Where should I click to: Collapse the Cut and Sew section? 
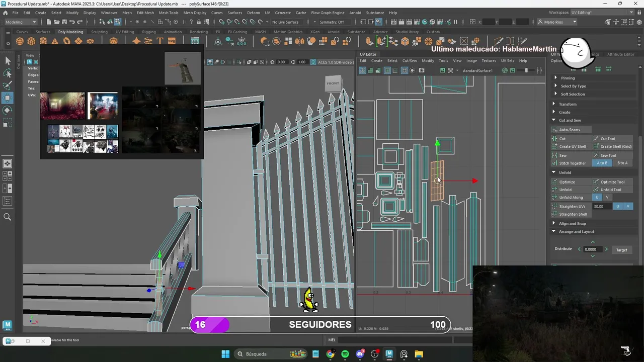[570, 120]
